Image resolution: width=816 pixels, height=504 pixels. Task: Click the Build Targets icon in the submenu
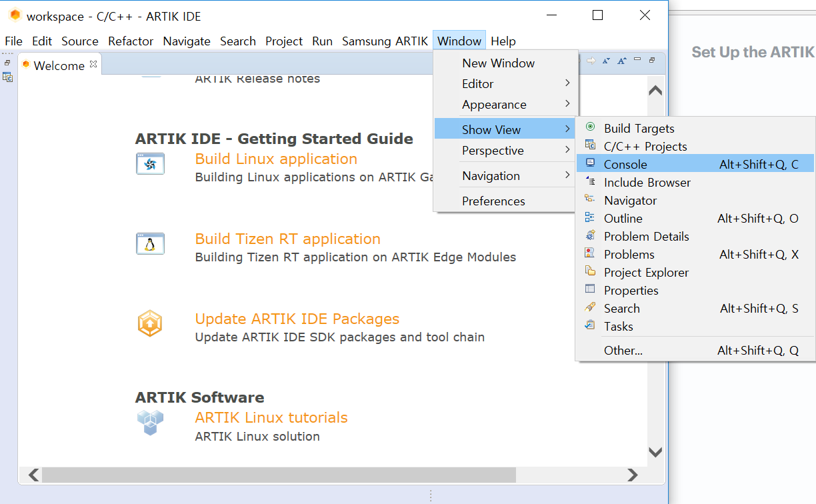pos(590,127)
